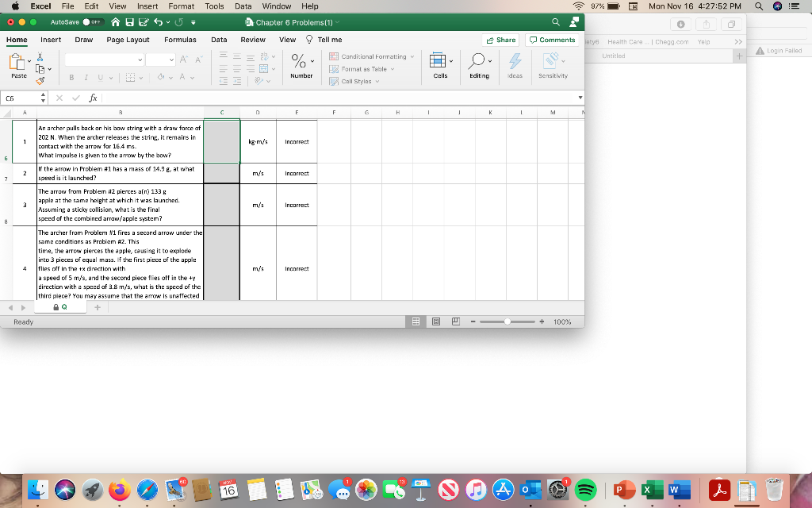The height and width of the screenshot is (508, 812).
Task: Click the Cut scissors icon
Action: coord(40,57)
